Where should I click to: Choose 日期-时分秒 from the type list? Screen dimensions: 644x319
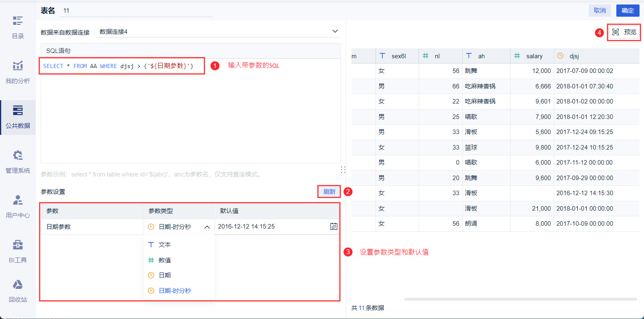pos(179,290)
